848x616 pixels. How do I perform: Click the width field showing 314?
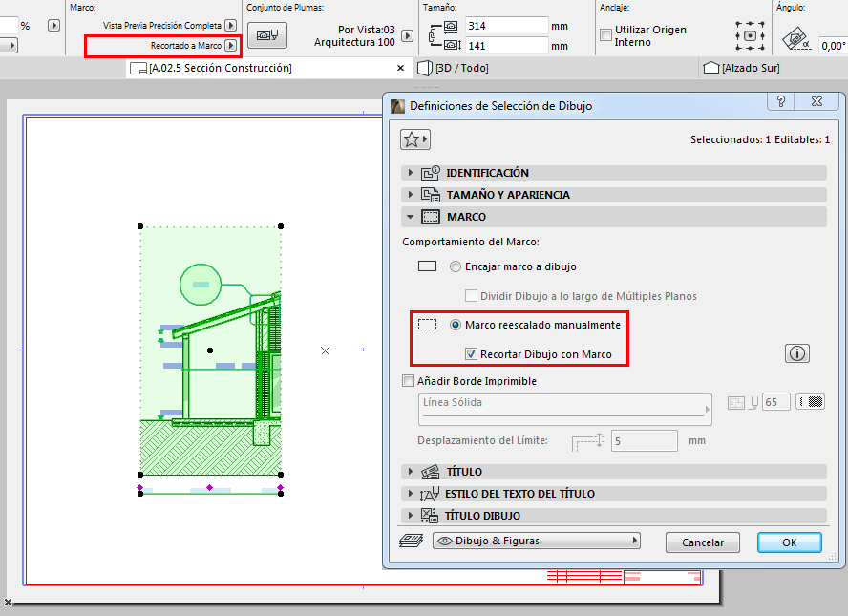[507, 26]
